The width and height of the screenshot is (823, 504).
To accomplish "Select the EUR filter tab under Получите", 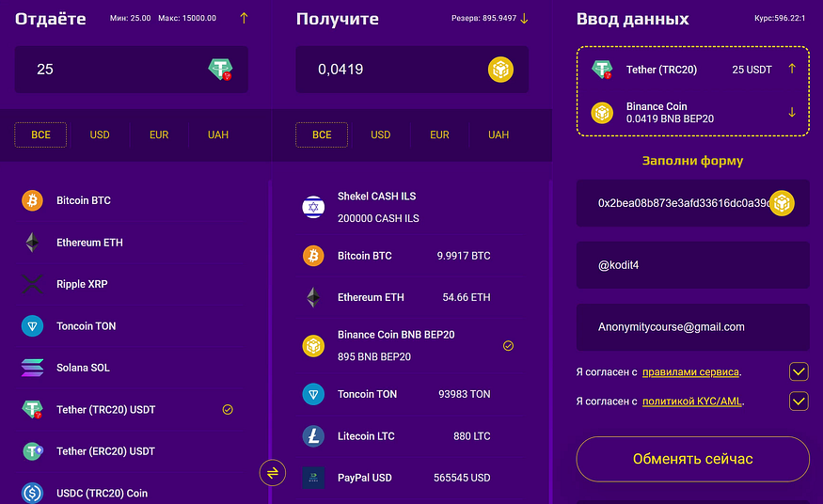I will pyautogui.click(x=439, y=134).
